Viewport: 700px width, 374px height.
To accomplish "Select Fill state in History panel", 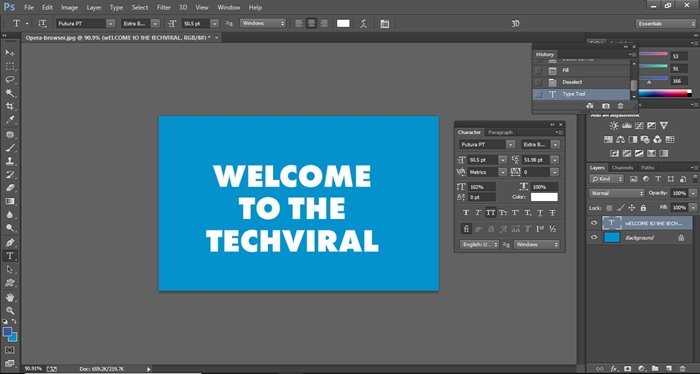I will (581, 71).
